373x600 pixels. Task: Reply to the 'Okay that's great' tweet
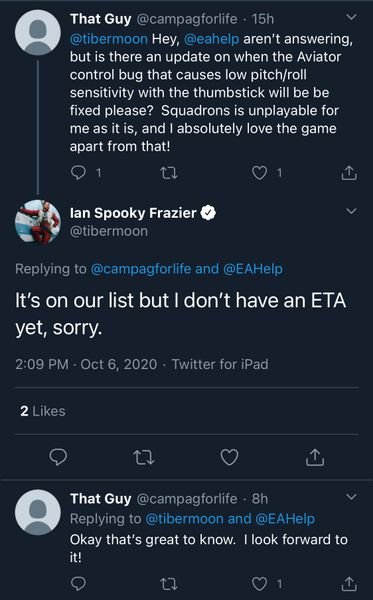pyautogui.click(x=78, y=584)
